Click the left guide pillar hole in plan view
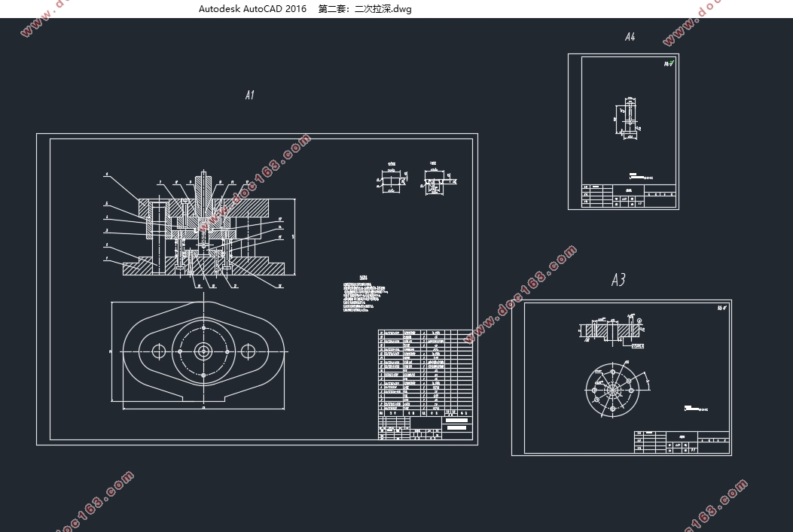Viewport: 793px width, 532px height. pyautogui.click(x=159, y=351)
